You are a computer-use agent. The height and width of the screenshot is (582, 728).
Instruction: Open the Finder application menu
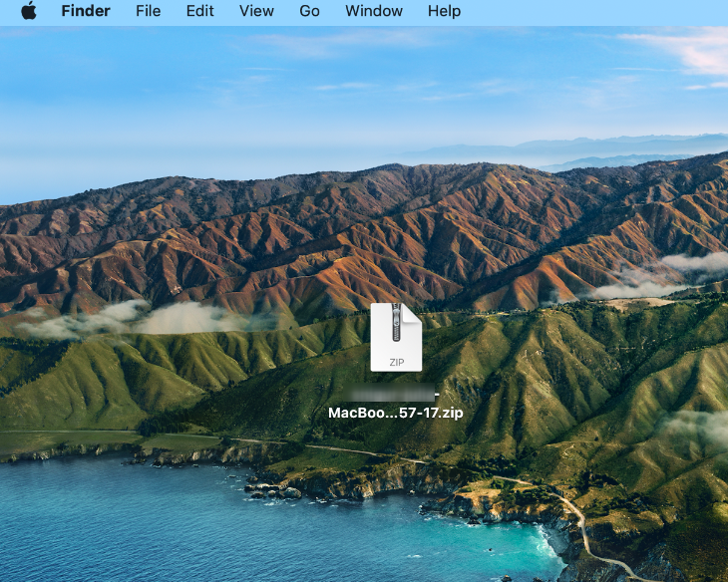click(x=86, y=12)
